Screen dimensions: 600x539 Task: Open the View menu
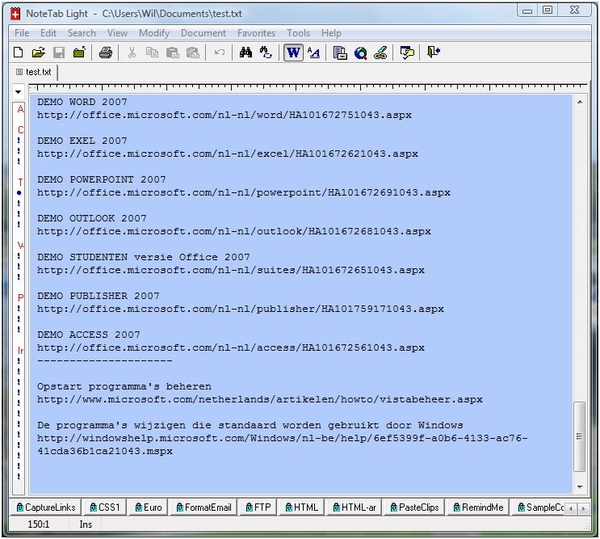117,33
